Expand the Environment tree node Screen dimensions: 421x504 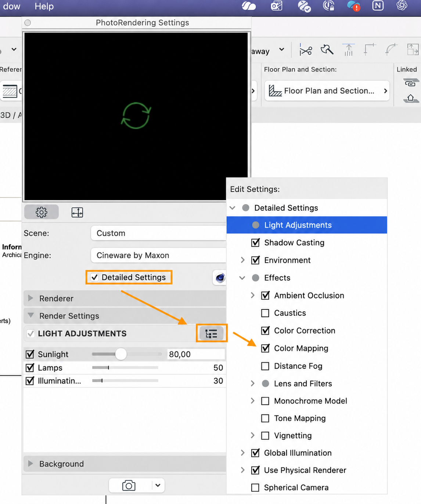pyautogui.click(x=242, y=260)
